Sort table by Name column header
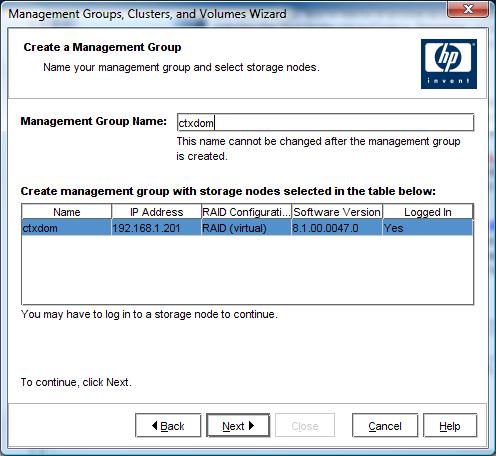 tap(67, 212)
